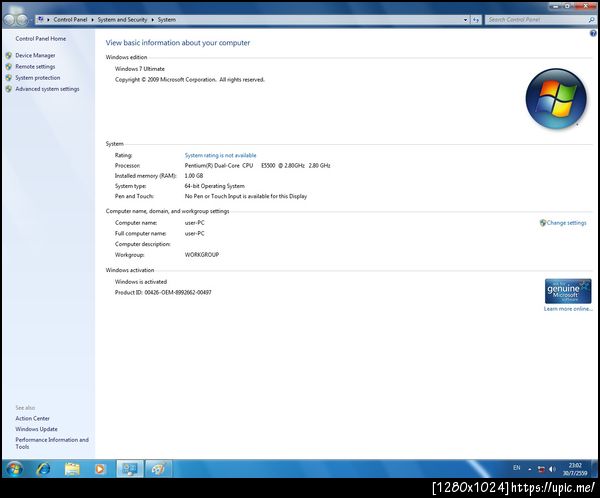Click the search magnifier icon
600x498 pixels.
(592, 20)
